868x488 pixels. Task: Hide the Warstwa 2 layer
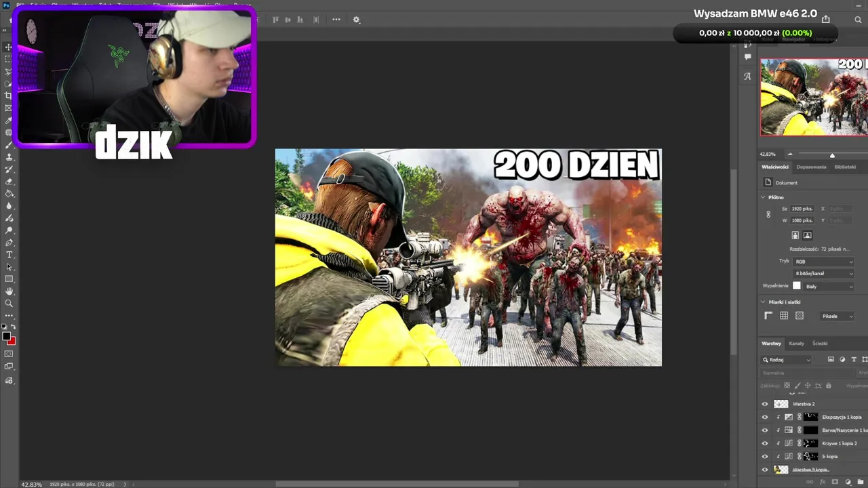click(765, 404)
